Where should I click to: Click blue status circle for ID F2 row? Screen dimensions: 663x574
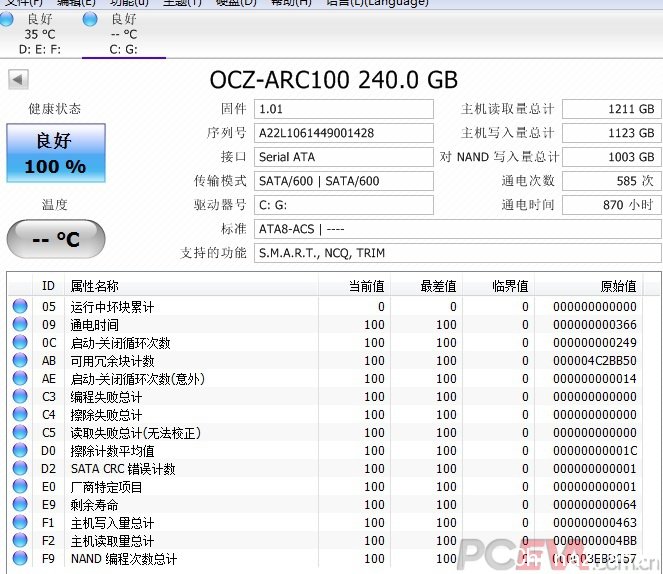pos(20,540)
